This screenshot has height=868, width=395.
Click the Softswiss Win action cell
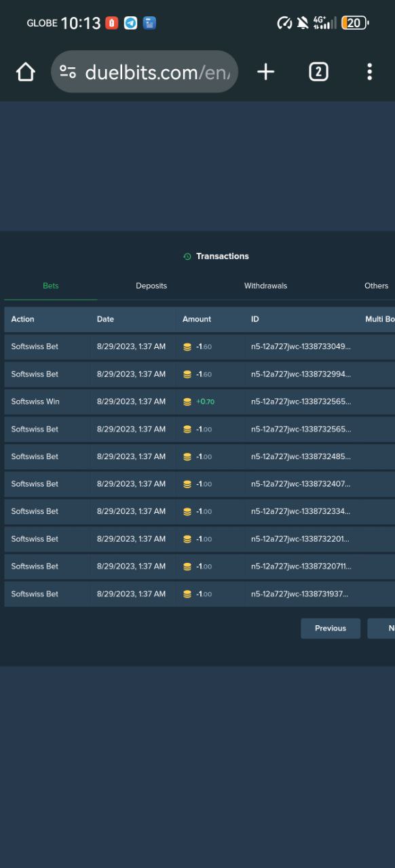pyautogui.click(x=35, y=402)
